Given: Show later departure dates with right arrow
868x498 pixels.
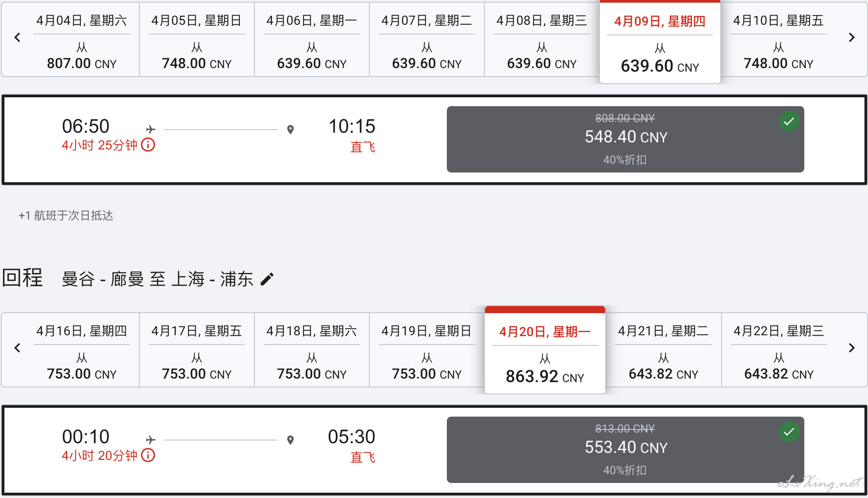Looking at the screenshot, I should click(x=852, y=38).
